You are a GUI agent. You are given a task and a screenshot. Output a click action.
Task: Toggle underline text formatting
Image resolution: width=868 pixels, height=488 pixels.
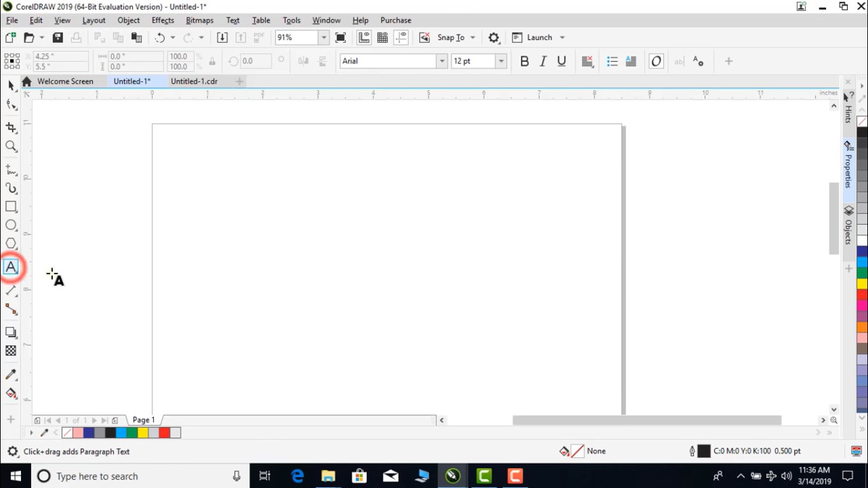tap(560, 60)
